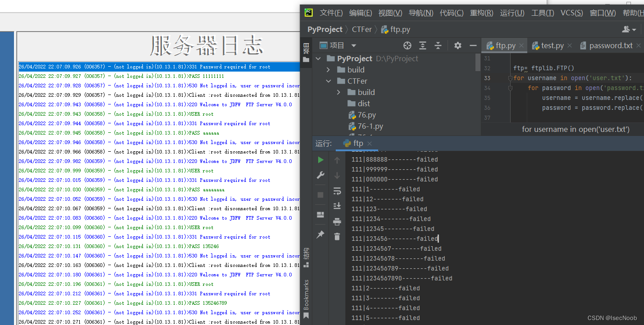Click the user account icon in navigation bar
This screenshot has height=325, width=644.
click(629, 29)
